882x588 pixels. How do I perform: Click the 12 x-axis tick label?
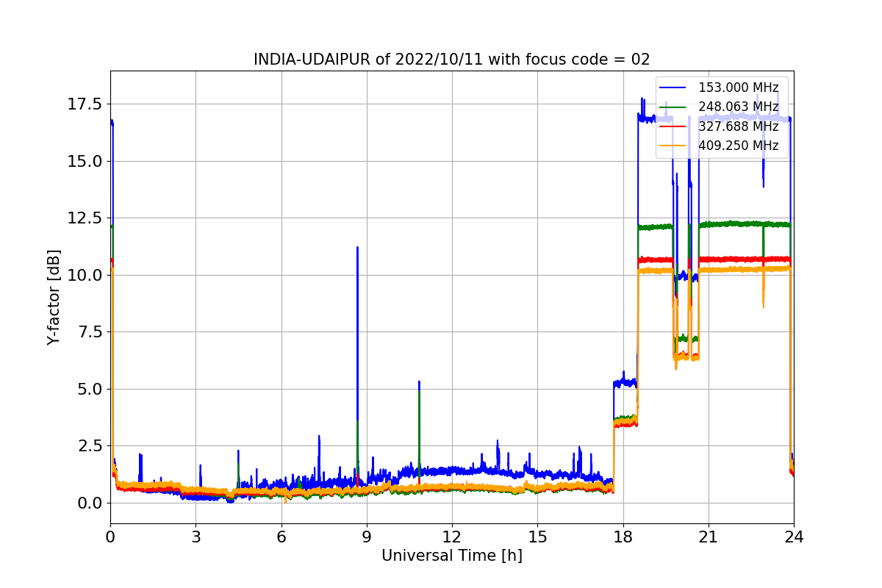coord(452,537)
